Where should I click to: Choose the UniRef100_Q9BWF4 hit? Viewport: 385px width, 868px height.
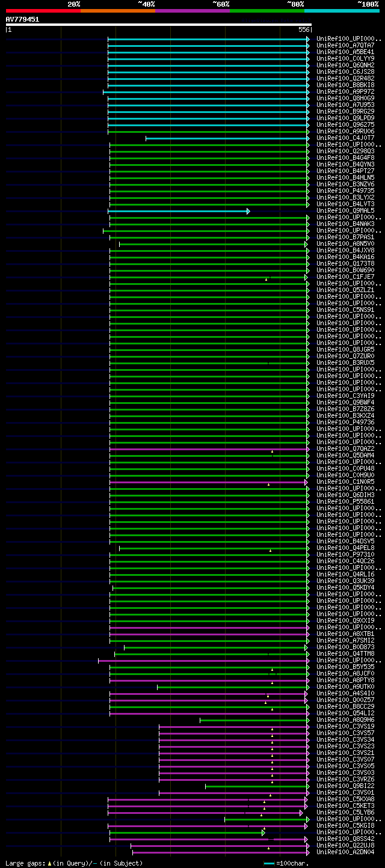coord(345,403)
